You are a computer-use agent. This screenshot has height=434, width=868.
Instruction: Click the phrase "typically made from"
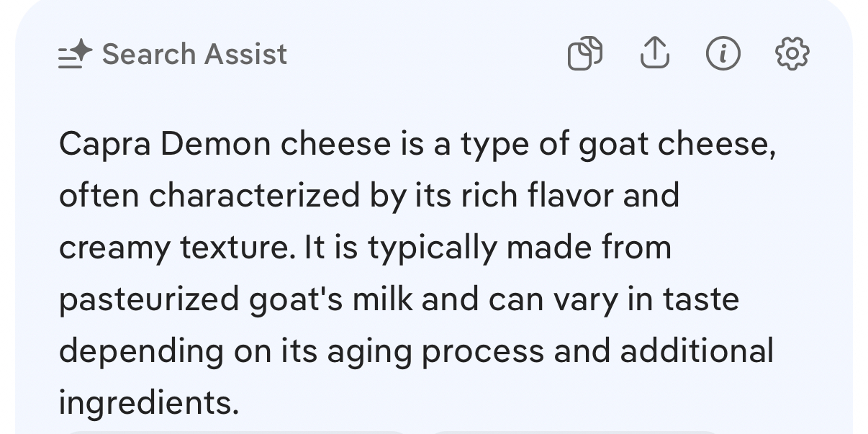click(520, 248)
